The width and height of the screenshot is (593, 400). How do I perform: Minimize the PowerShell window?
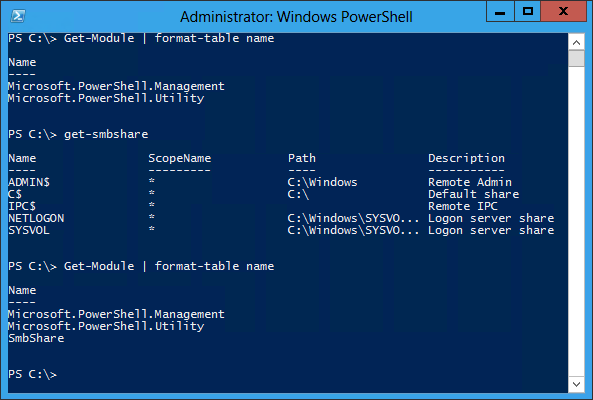[x=500, y=12]
